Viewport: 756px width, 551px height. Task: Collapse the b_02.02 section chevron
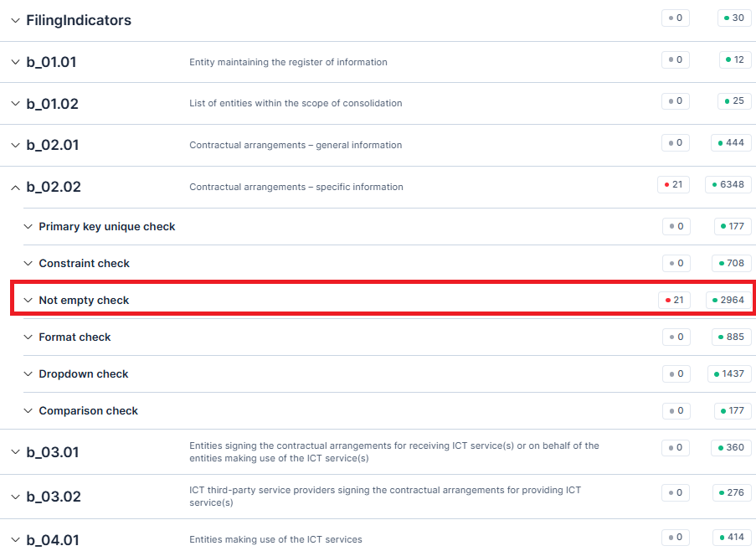[x=14, y=187]
